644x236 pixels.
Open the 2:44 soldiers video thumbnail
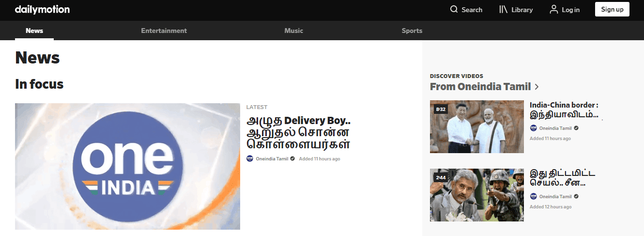coord(477,195)
